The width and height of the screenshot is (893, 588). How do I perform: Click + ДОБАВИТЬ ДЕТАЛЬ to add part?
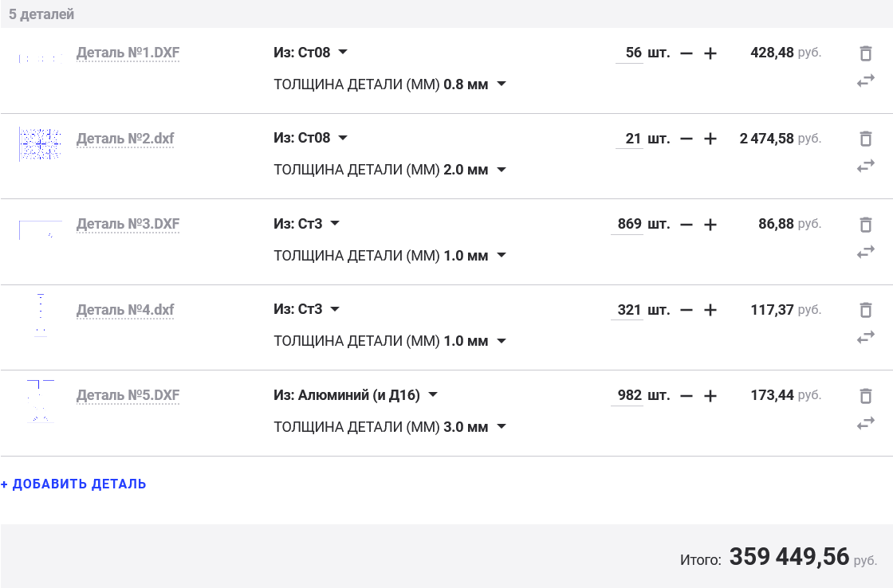point(73,484)
